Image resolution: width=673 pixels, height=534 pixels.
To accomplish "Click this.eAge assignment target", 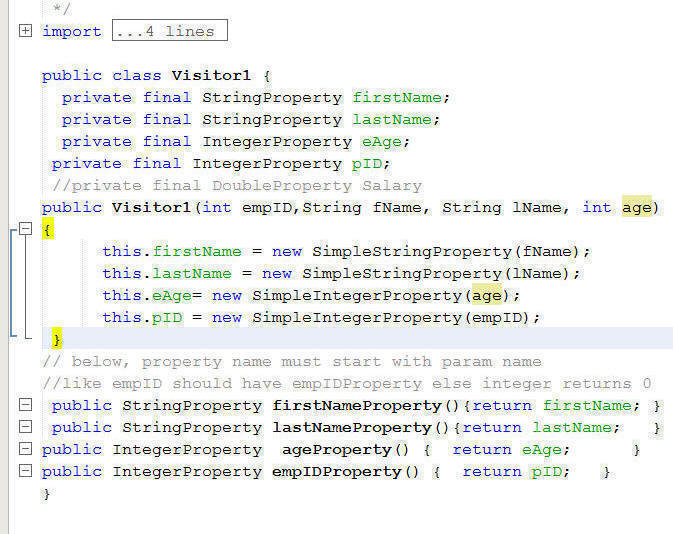I will 147,295.
